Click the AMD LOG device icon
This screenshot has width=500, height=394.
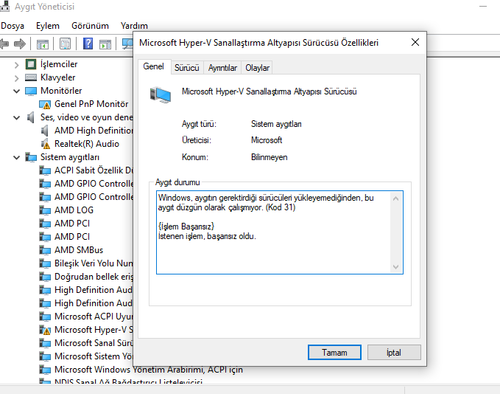click(x=45, y=210)
